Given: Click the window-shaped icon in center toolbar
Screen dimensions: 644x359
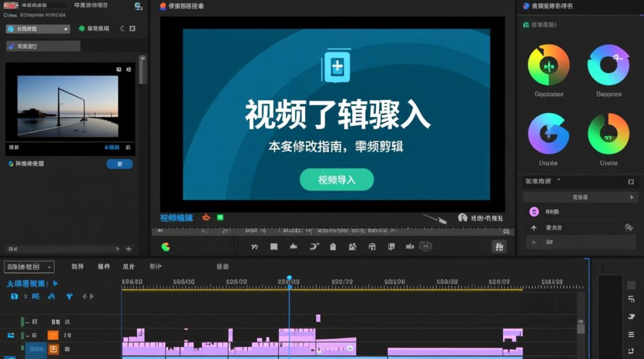Looking at the screenshot, I should pos(372,247).
